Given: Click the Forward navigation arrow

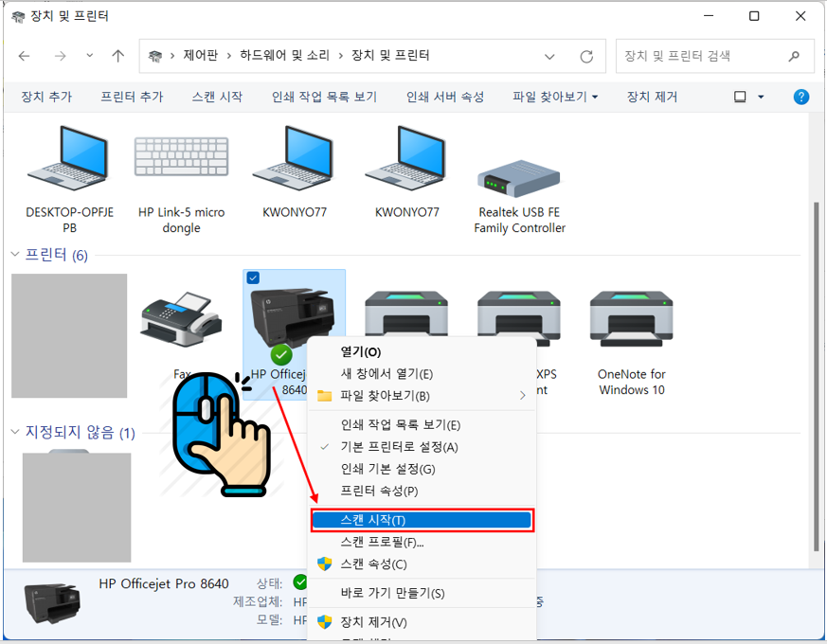Looking at the screenshot, I should (x=60, y=56).
